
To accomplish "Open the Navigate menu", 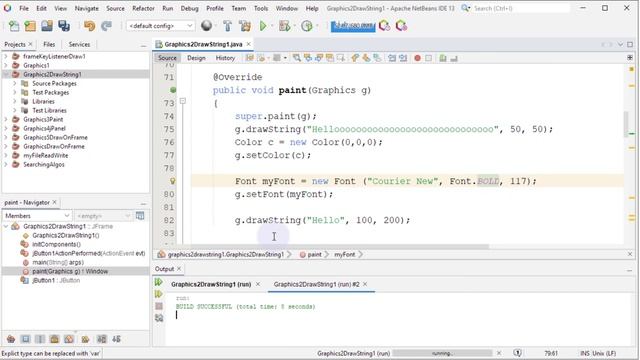I will click(87, 8).
